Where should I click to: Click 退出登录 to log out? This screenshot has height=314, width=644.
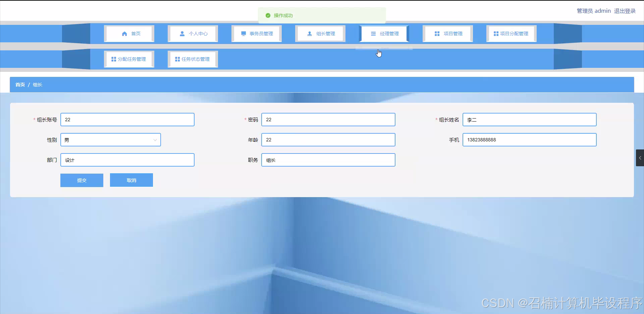point(625,11)
